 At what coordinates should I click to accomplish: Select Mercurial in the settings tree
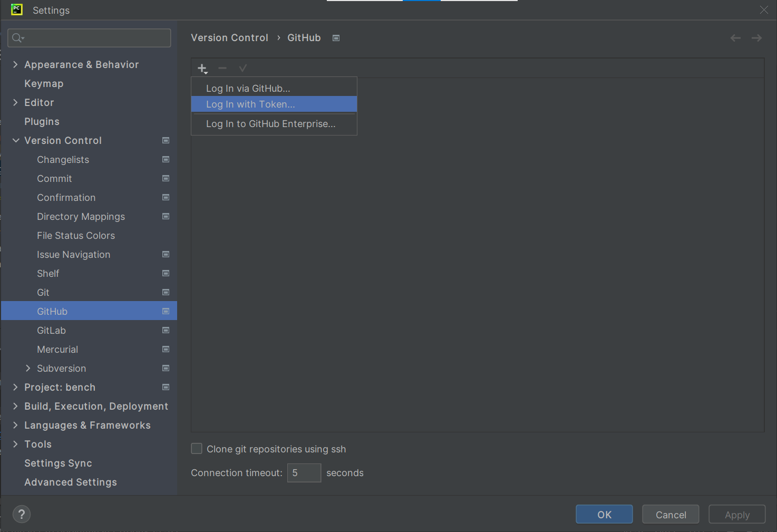(x=57, y=349)
